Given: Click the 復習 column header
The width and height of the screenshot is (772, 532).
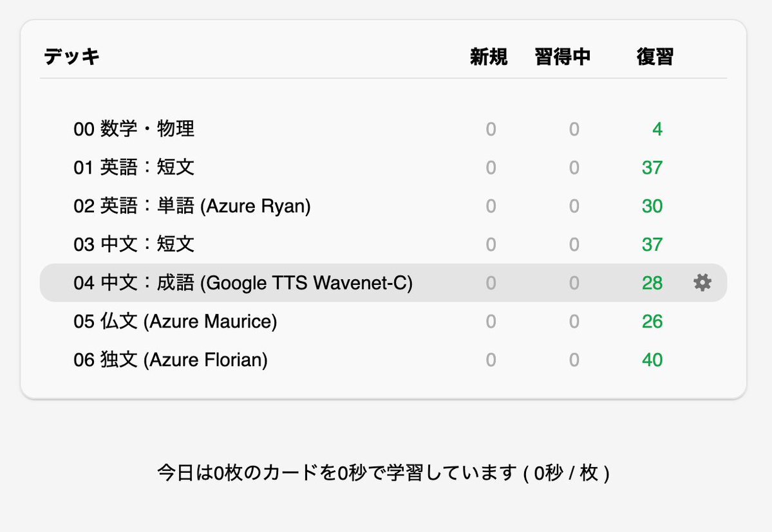Looking at the screenshot, I should coord(655,57).
